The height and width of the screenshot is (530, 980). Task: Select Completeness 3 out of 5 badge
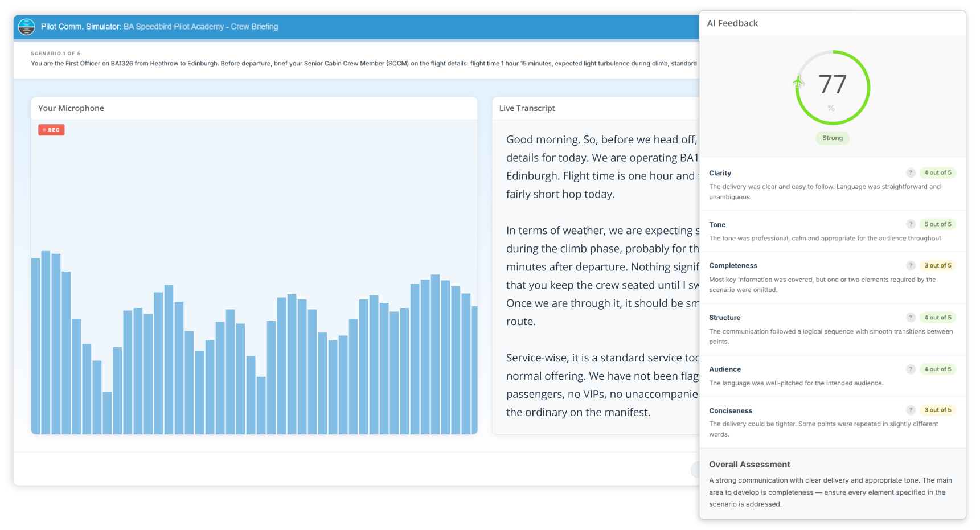pyautogui.click(x=937, y=265)
